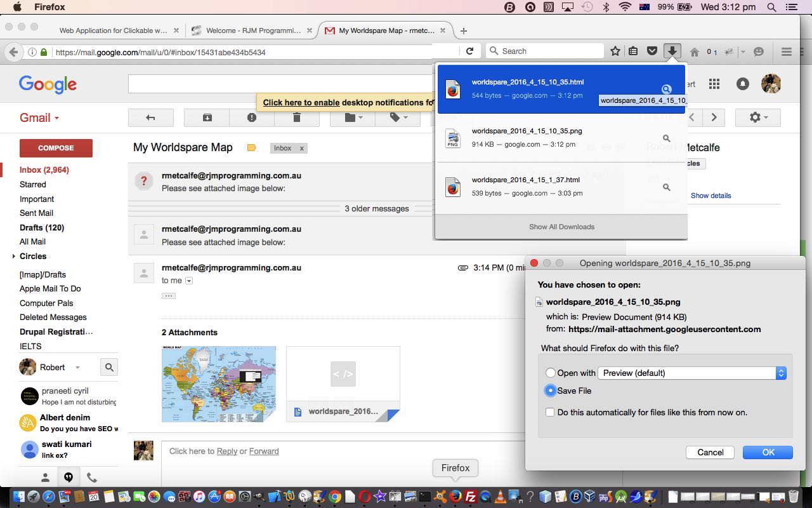Switch to Web Application for Clickable tab
The image size is (812, 508).
coord(114,30)
